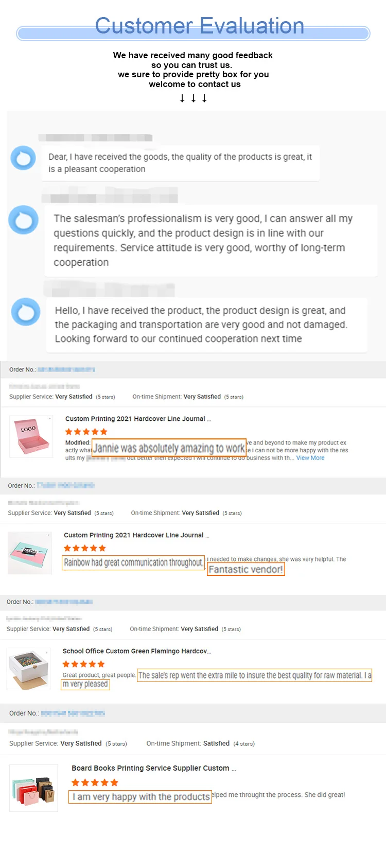Click the five-star rating under the Board Books title
This screenshot has width=386, height=868.
click(x=95, y=782)
